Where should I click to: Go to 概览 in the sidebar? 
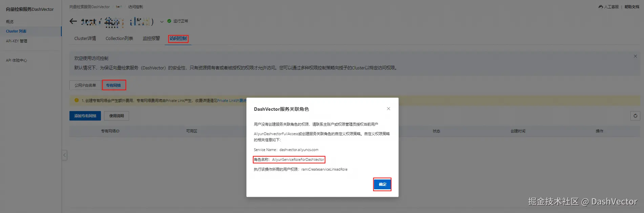10,22
